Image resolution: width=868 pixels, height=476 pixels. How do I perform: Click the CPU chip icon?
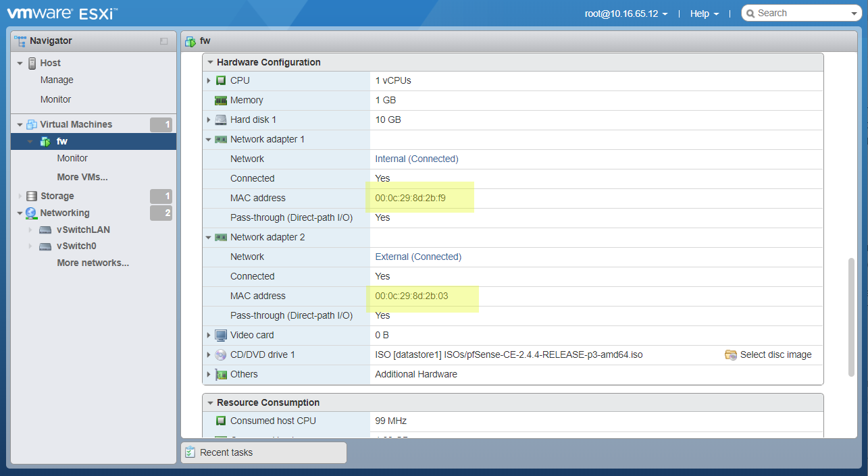221,80
